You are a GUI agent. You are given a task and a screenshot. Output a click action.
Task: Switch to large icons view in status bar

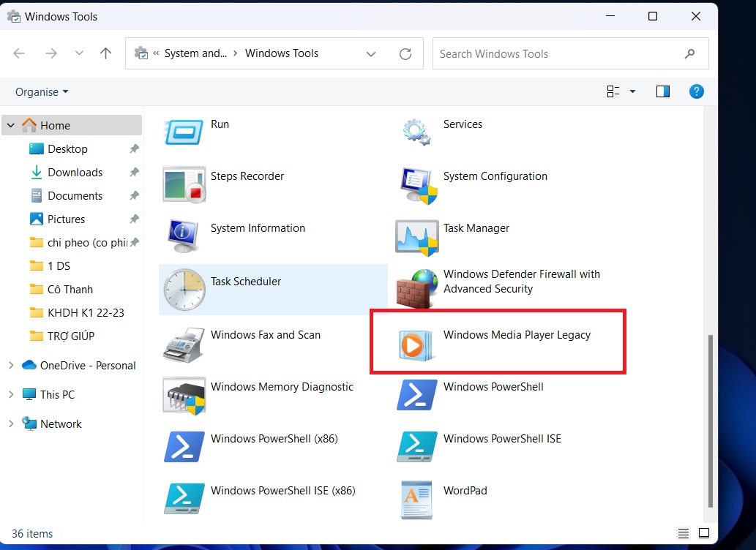click(x=704, y=533)
